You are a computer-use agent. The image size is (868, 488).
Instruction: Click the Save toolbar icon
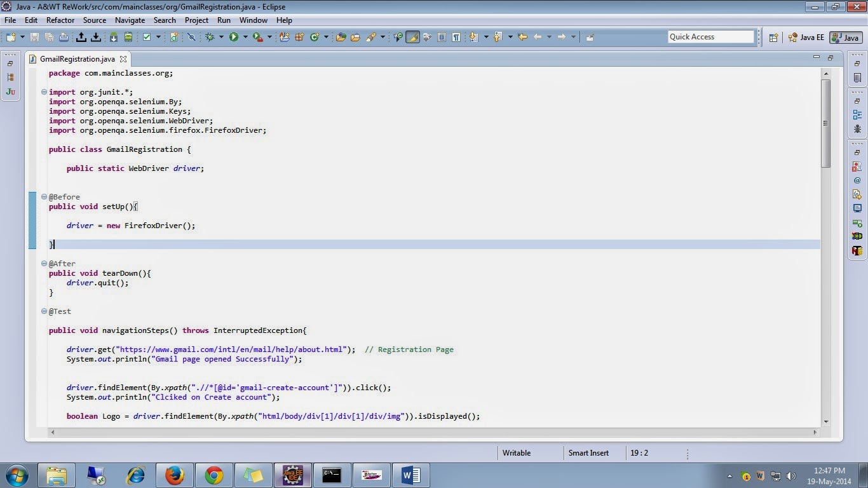(34, 37)
